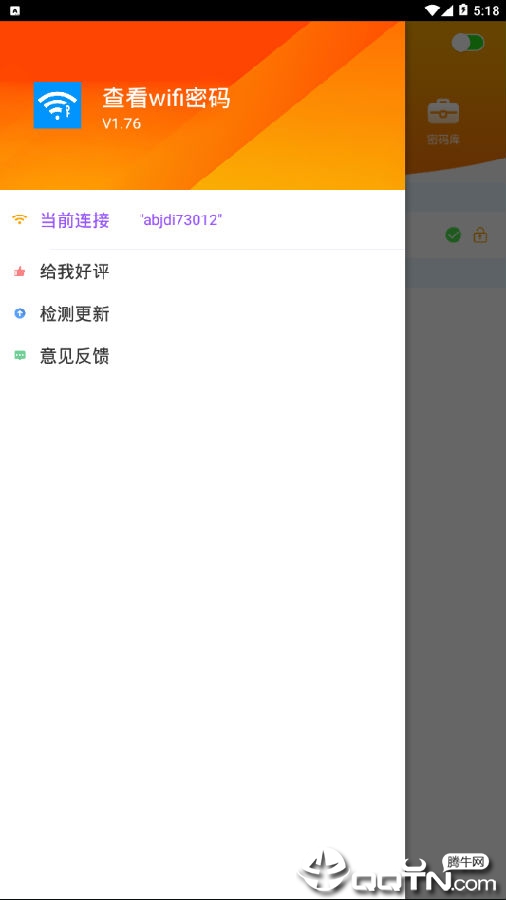Open 检测更新 check update item
Image resolution: width=506 pixels, height=900 pixels.
[x=203, y=314]
